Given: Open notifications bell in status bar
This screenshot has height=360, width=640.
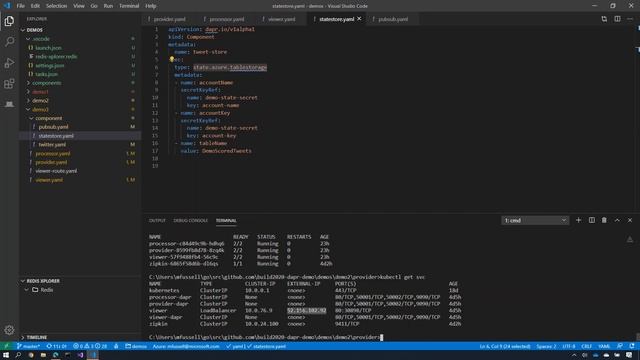Looking at the screenshot, I should click(631, 346).
